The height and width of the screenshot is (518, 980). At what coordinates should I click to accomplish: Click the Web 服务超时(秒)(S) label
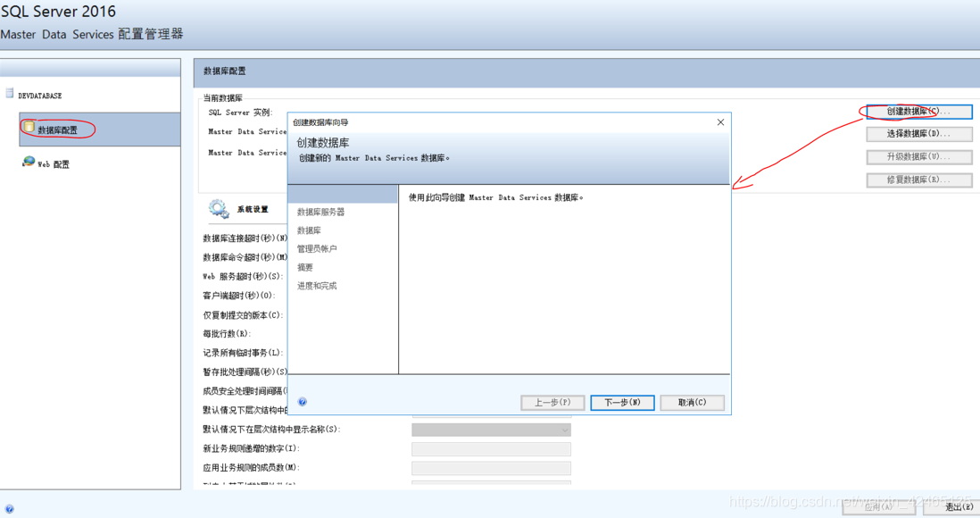243,277
